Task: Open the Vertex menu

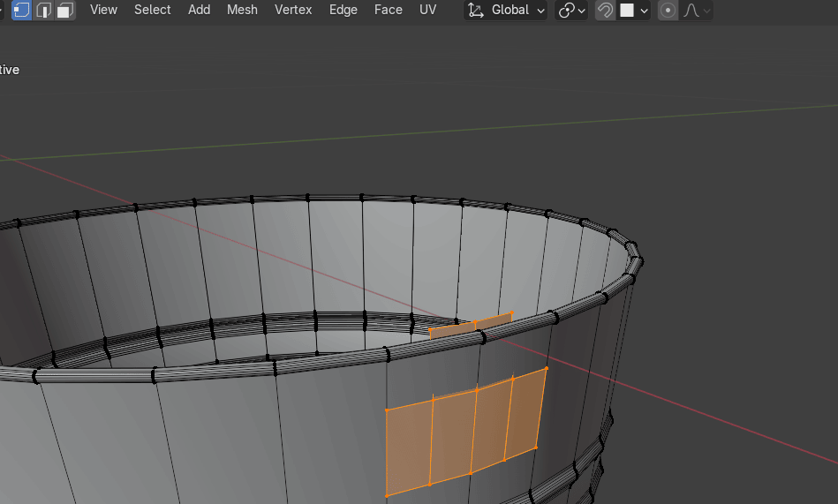Action: coord(292,10)
